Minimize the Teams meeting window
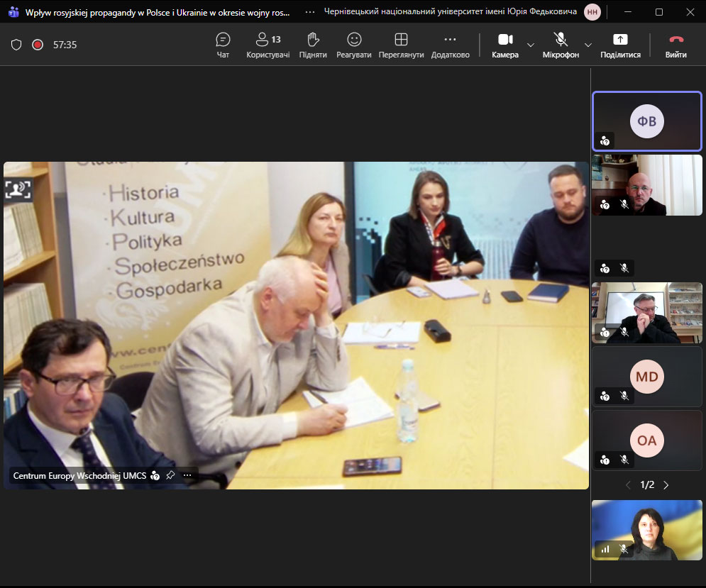 coord(628,12)
